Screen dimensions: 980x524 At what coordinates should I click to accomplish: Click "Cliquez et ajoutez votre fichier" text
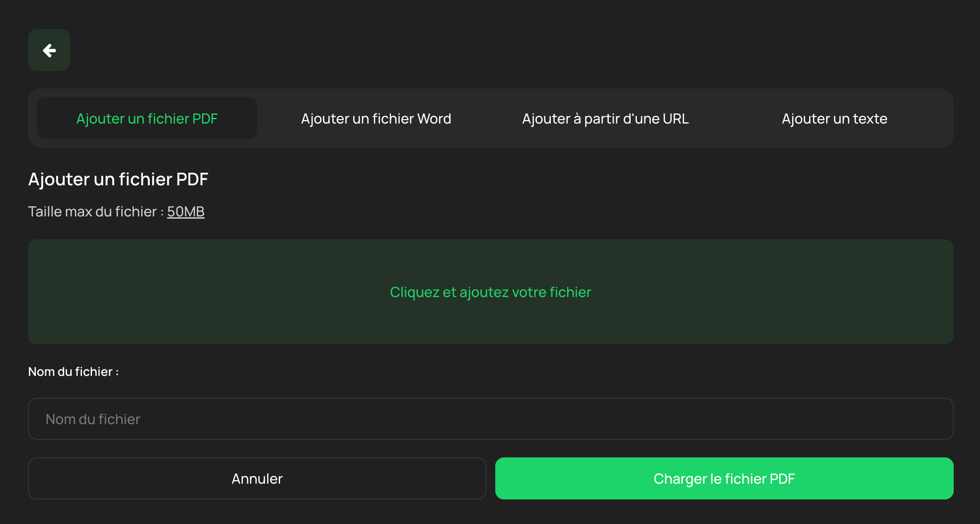490,292
